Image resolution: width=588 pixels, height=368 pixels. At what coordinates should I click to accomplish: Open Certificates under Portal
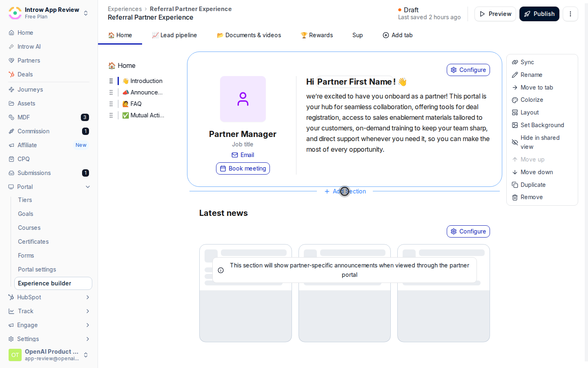click(x=33, y=242)
